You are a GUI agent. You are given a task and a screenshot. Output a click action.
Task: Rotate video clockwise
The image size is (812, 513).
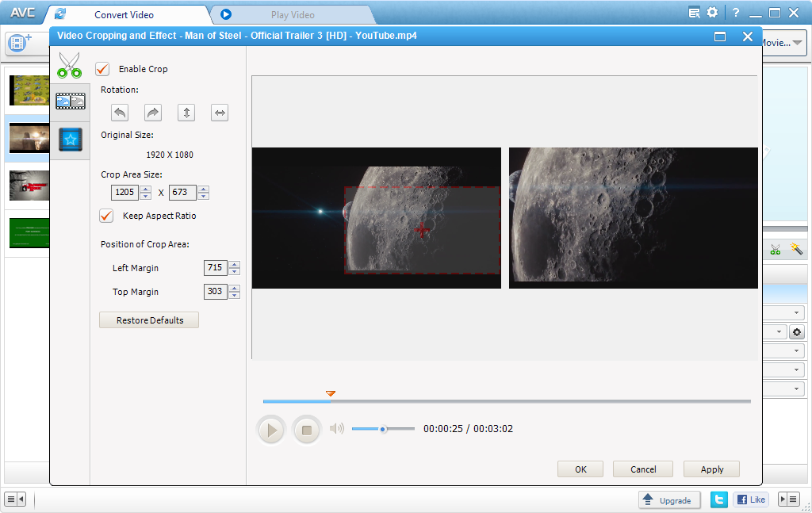click(153, 113)
